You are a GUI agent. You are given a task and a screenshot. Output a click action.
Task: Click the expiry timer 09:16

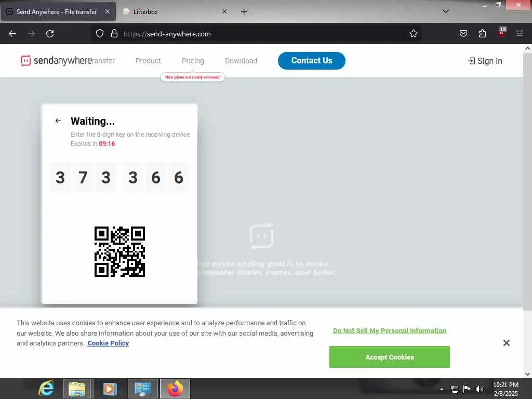point(107,144)
